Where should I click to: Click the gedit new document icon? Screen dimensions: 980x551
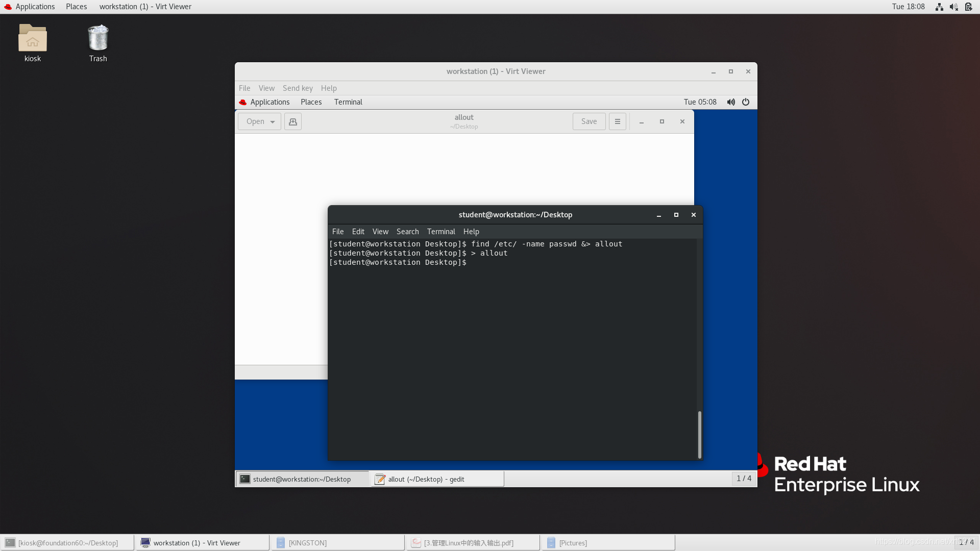coord(292,121)
